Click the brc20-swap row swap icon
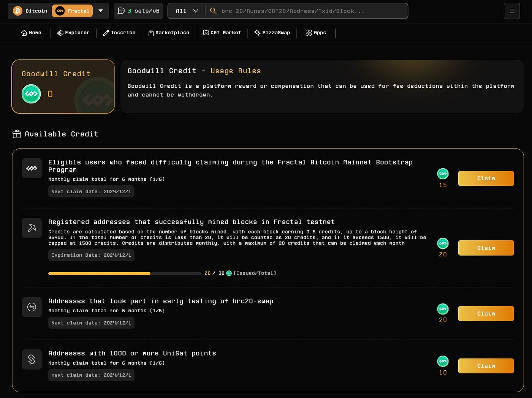This screenshot has width=532, height=398. tap(32, 307)
